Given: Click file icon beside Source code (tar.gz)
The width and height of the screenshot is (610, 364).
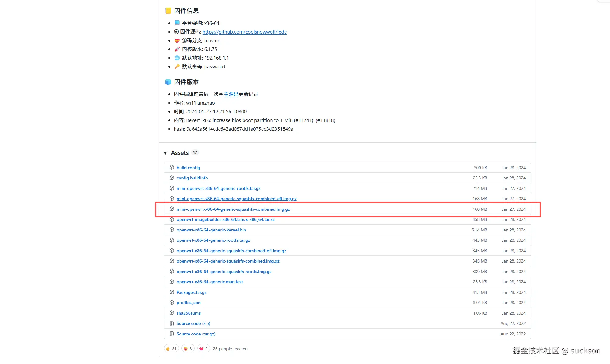Looking at the screenshot, I should [x=171, y=334].
